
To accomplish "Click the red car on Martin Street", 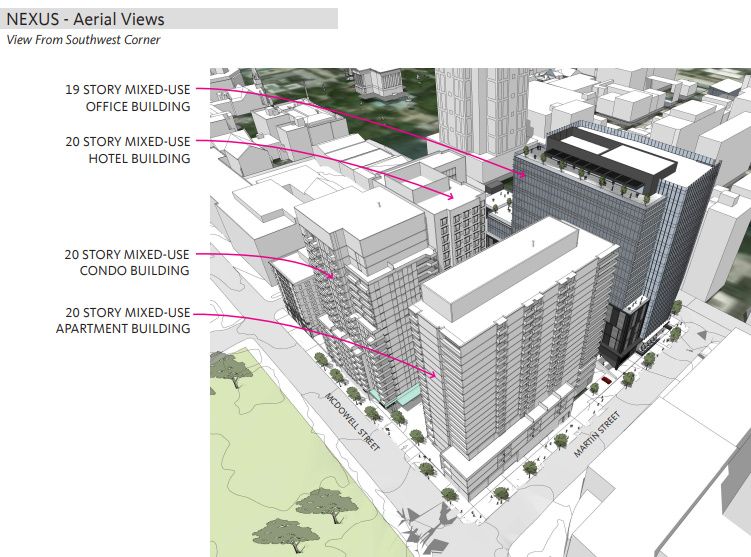I will coord(606,380).
